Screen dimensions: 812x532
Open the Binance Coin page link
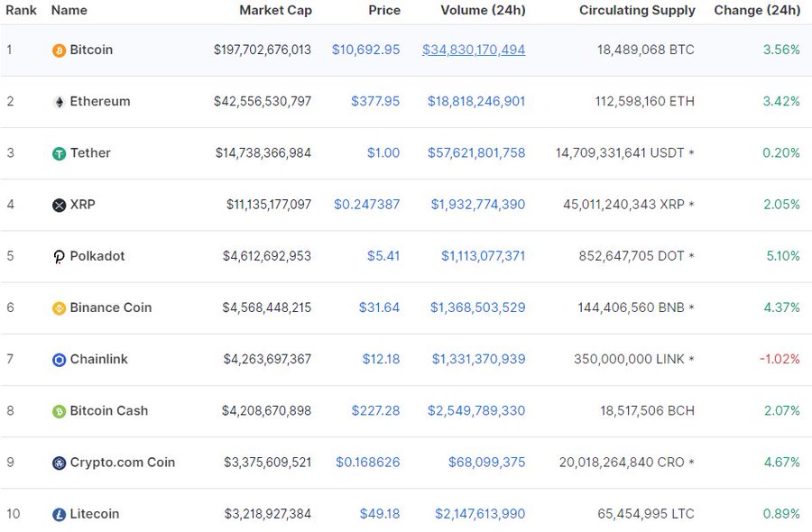click(111, 307)
